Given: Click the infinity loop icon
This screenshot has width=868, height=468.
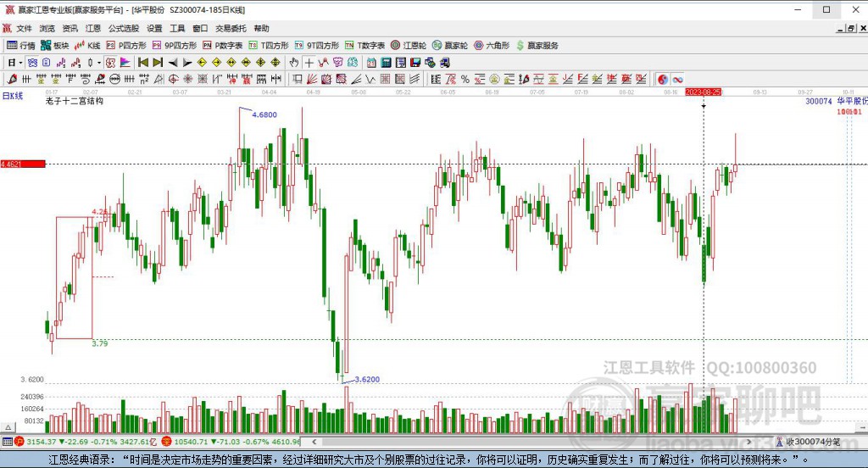Looking at the screenshot, I should (677, 79).
